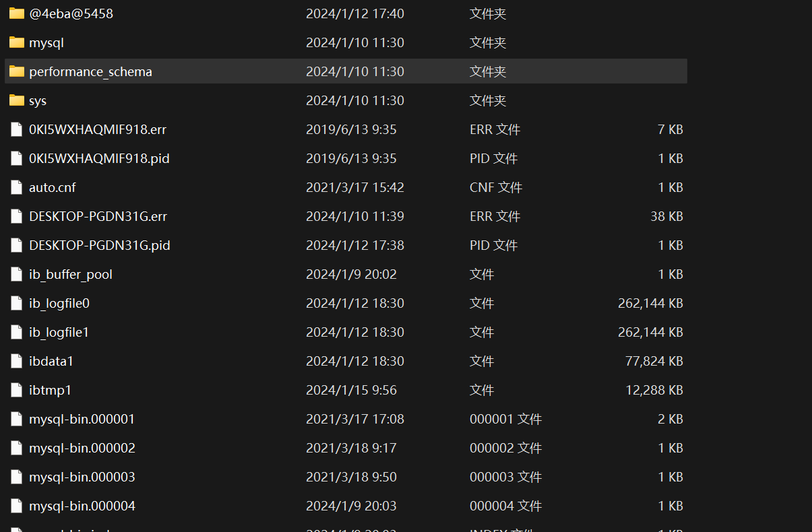Click the date 2024/1/9 20:03
Image resolution: width=812 pixels, height=532 pixels.
click(x=351, y=506)
